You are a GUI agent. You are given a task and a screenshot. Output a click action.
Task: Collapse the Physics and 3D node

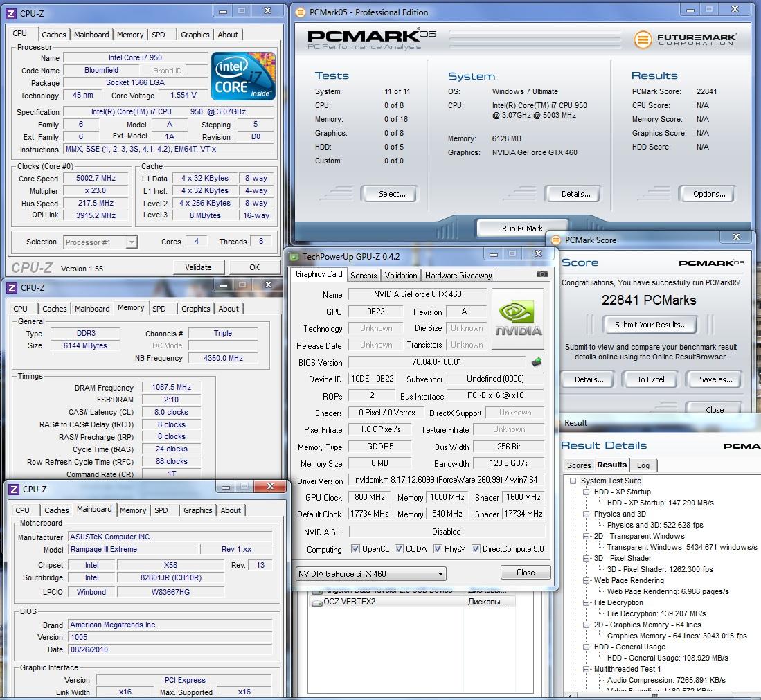pos(587,514)
